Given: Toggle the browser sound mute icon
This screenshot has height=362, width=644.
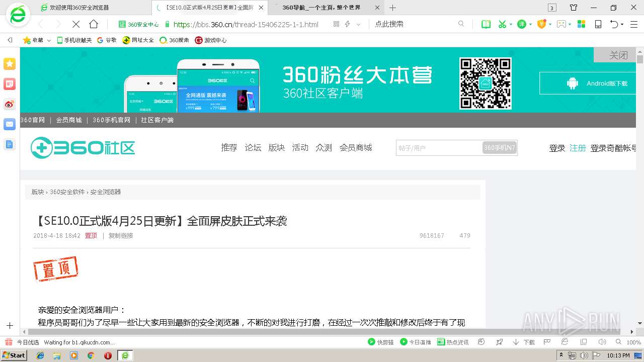Looking at the screenshot, I should click(x=602, y=342).
